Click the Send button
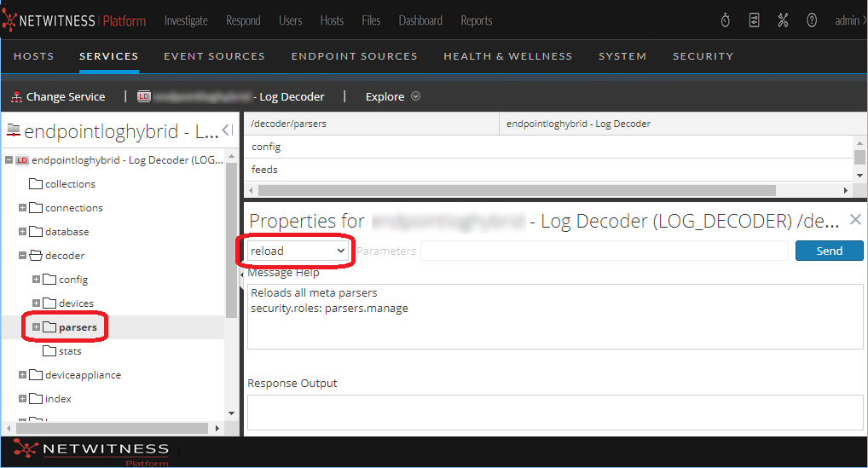Screen dimensions: 868x468 point(830,251)
